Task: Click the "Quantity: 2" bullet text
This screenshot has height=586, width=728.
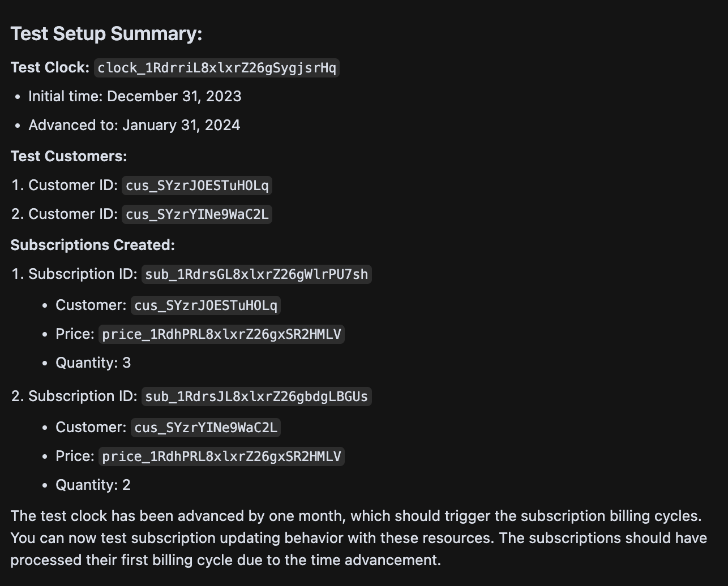Action: pos(93,485)
